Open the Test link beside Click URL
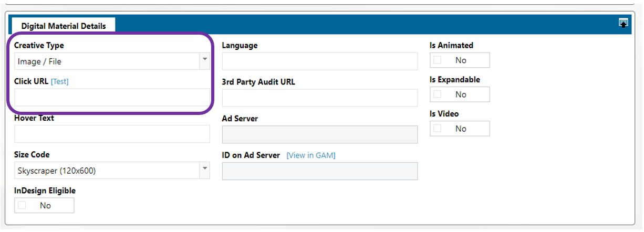The width and height of the screenshot is (644, 232). coord(59,81)
